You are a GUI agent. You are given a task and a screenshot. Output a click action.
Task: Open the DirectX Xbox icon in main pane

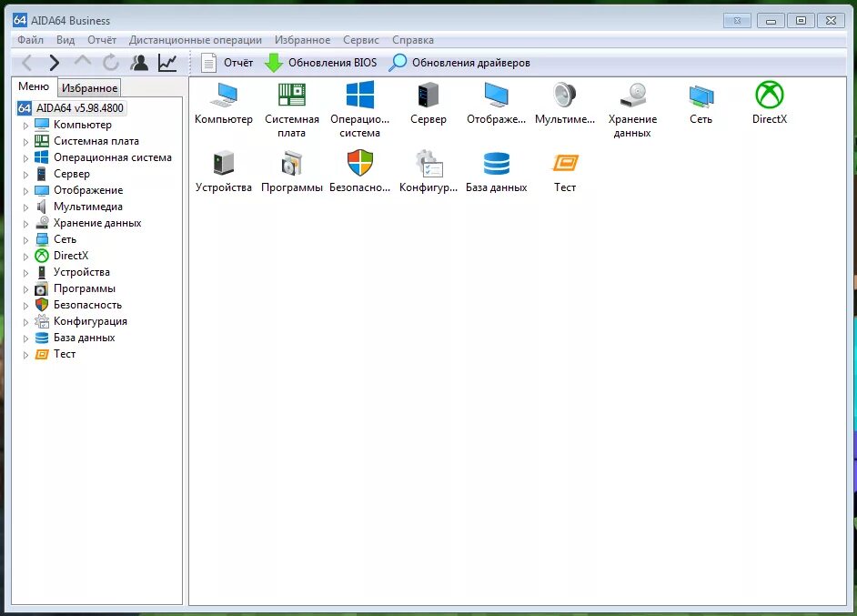(770, 95)
